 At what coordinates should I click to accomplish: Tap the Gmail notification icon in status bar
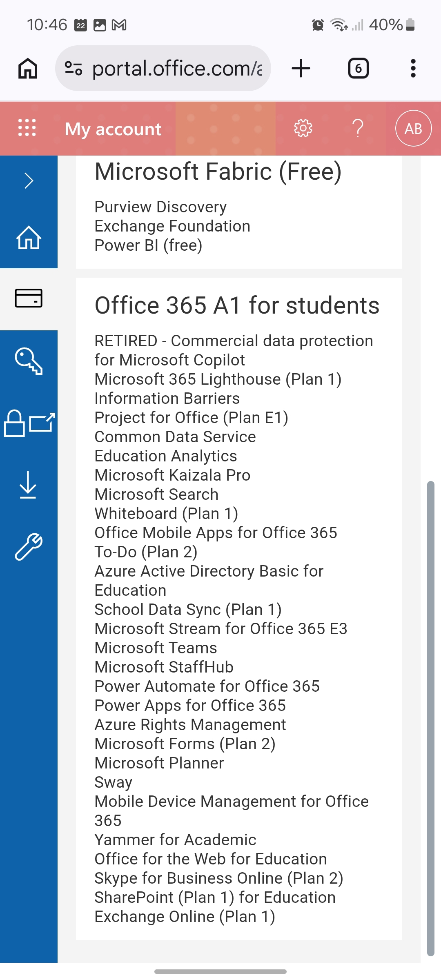(119, 25)
